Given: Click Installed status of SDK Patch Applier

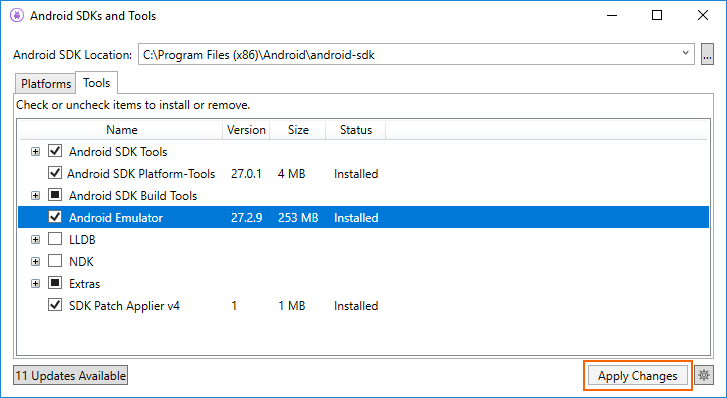Looking at the screenshot, I should coord(356,306).
